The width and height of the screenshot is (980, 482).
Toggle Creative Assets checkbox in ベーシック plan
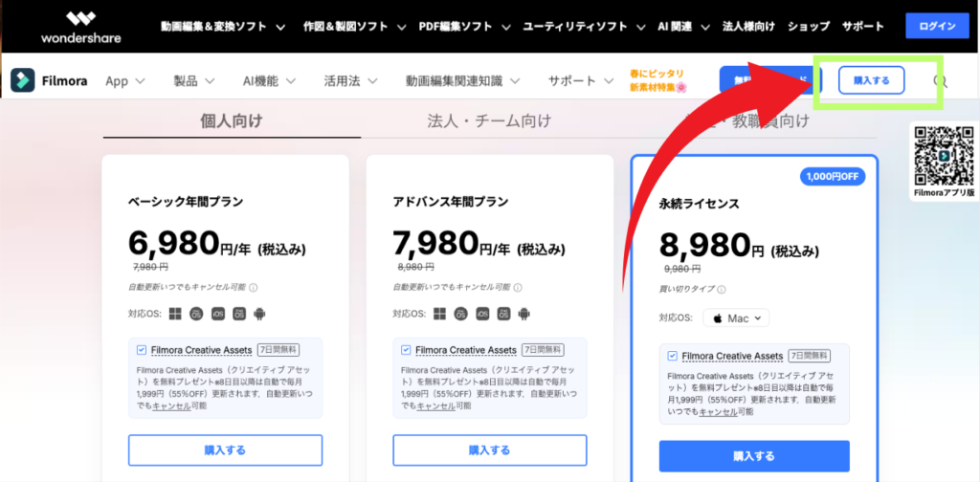click(142, 350)
